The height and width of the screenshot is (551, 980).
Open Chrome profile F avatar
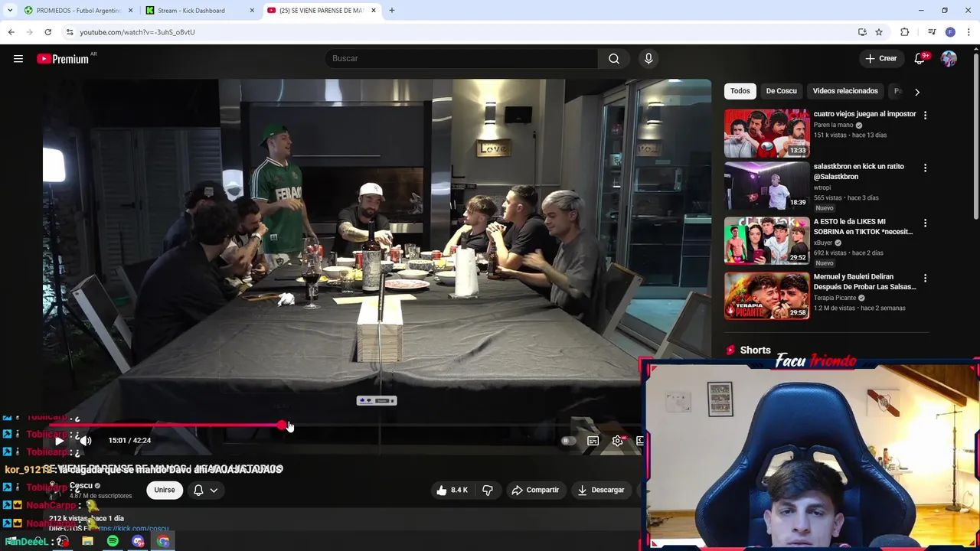pyautogui.click(x=950, y=32)
